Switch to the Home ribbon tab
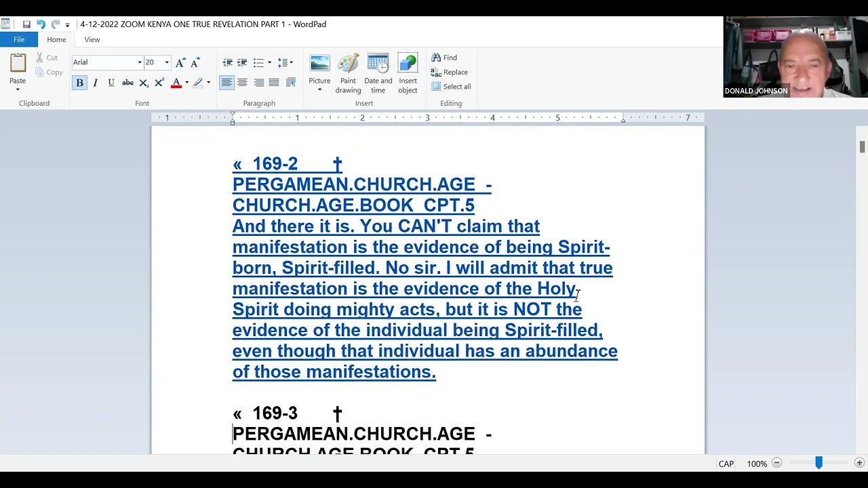Viewport: 868px width, 488px height. pos(56,39)
